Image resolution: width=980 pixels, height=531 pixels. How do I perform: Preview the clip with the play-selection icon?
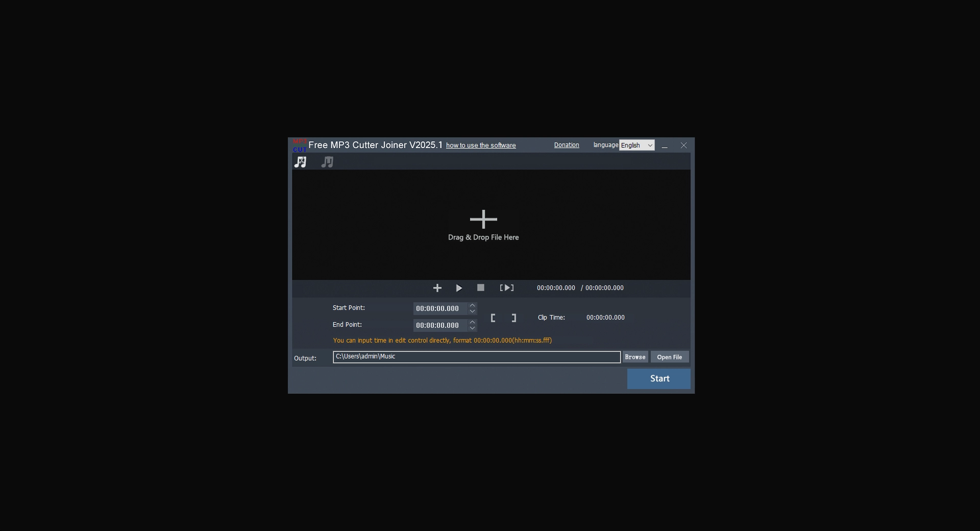pyautogui.click(x=506, y=288)
